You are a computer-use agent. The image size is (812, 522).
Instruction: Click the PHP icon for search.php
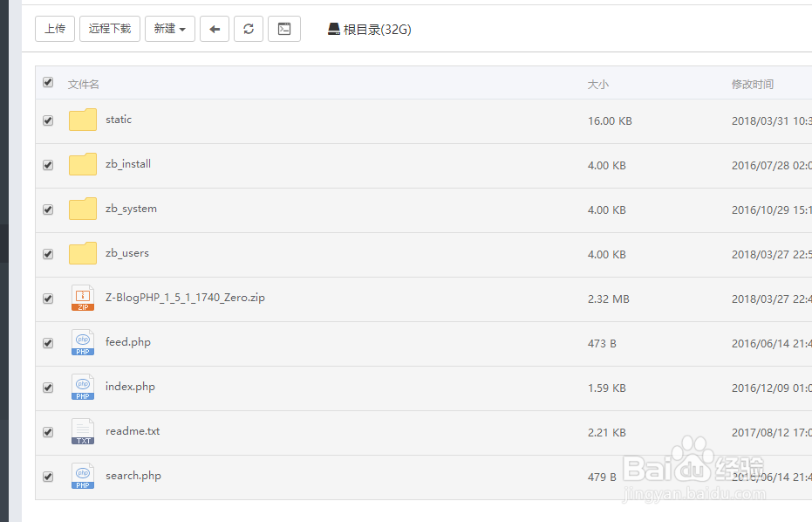pos(83,476)
